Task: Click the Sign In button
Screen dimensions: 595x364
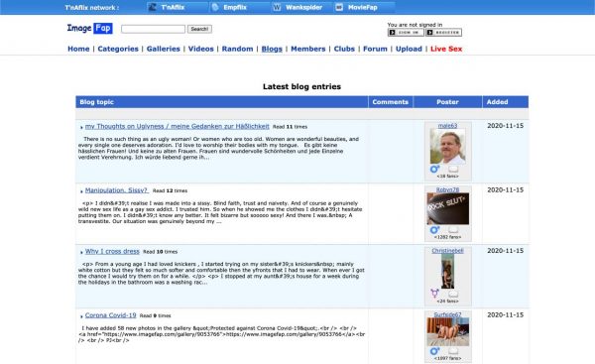Action: (406, 33)
